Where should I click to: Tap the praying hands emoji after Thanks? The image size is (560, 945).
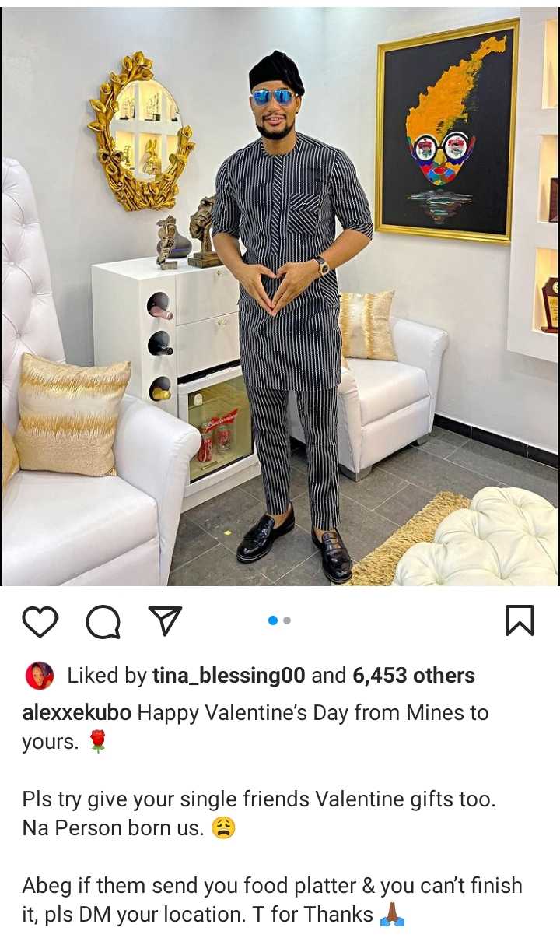pos(392,915)
